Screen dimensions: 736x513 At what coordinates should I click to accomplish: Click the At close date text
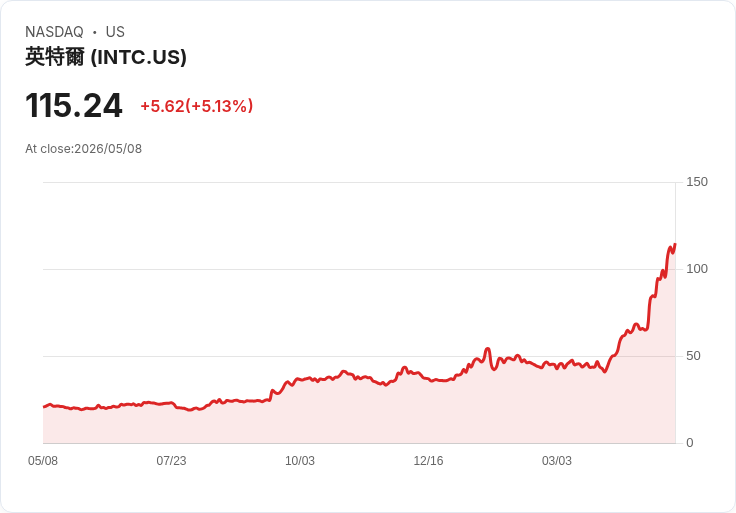coord(84,149)
